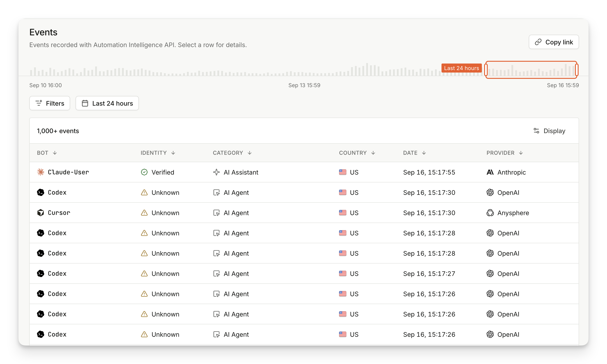Viewport: 607px width, 364px height.
Task: Click the US flag in Cursor row
Action: (343, 213)
